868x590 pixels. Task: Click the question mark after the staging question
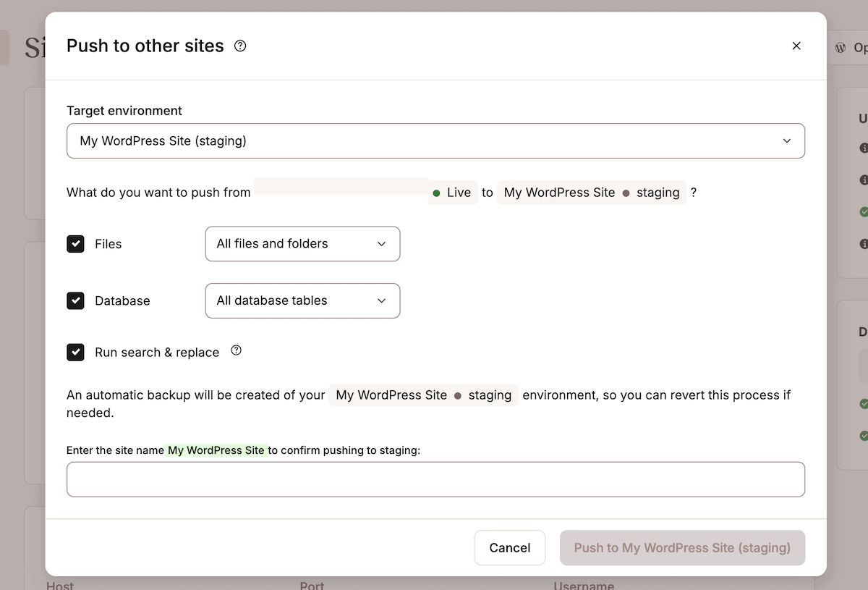693,193
